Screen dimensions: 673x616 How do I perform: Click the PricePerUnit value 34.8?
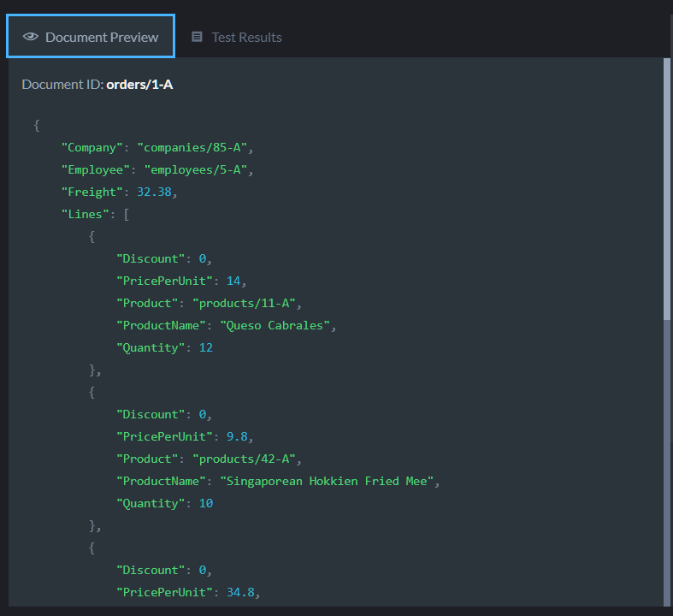coord(240,592)
